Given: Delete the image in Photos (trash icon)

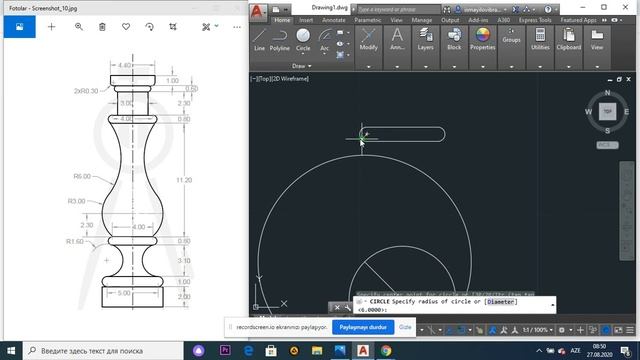Looking at the screenshot, I should (x=102, y=27).
